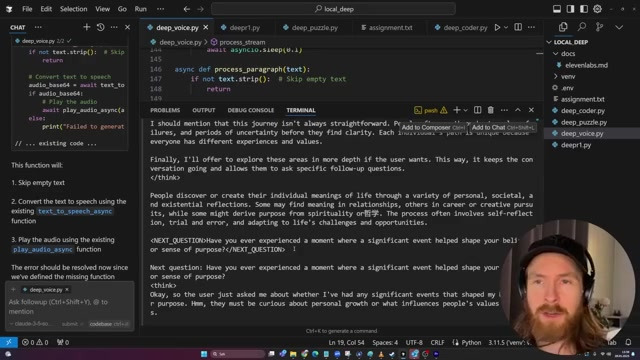Open chat history clock icon
This screenshot has width=640, height=360.
pyautogui.click(x=100, y=27)
